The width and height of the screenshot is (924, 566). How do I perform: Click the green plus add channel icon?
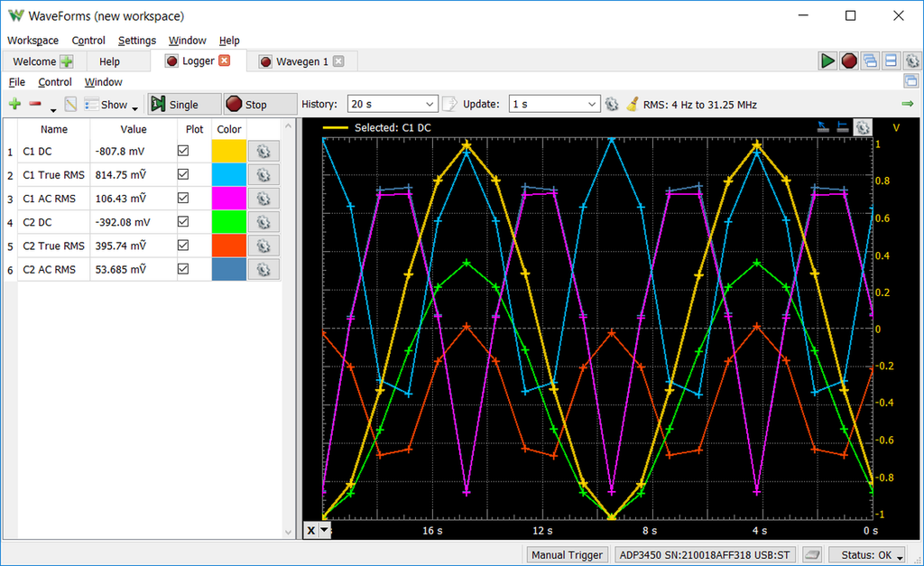point(14,105)
